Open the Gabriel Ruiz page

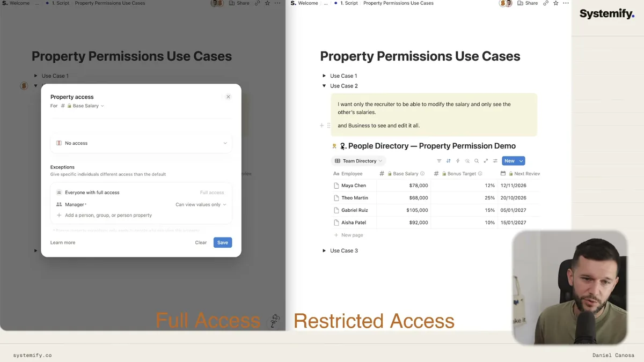355,210
